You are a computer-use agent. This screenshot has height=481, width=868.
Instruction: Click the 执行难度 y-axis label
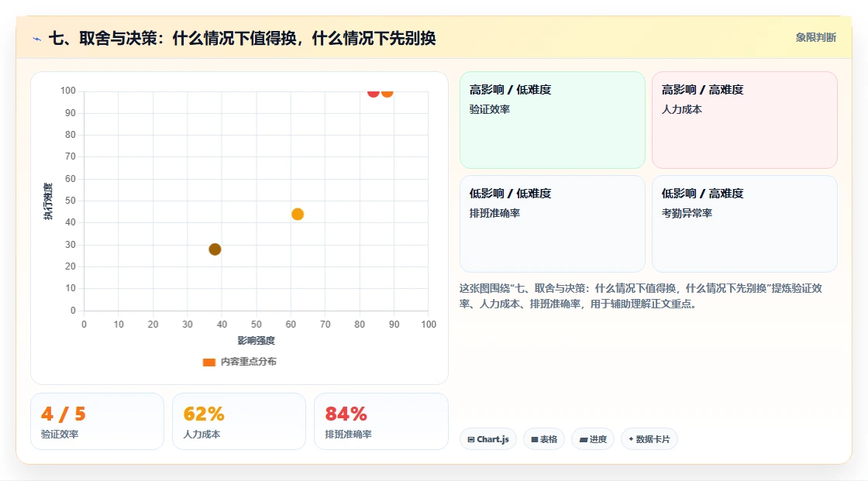tap(48, 201)
